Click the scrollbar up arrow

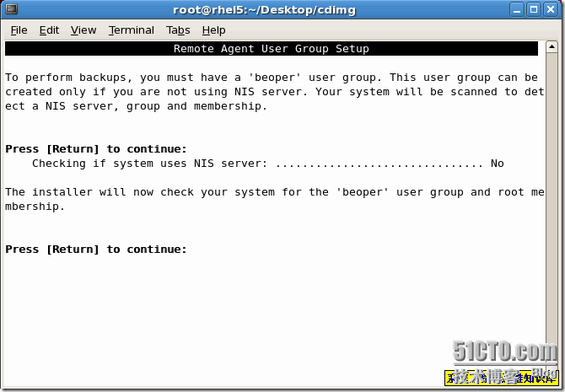(552, 47)
